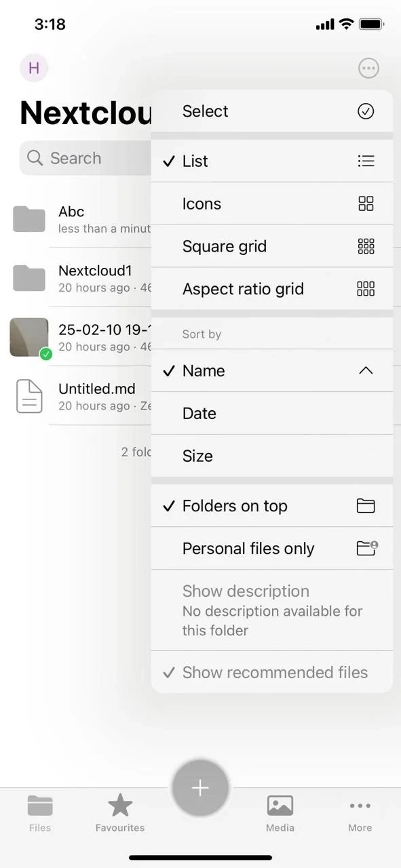Open the Abc folder
The height and width of the screenshot is (868, 401).
pos(81,219)
